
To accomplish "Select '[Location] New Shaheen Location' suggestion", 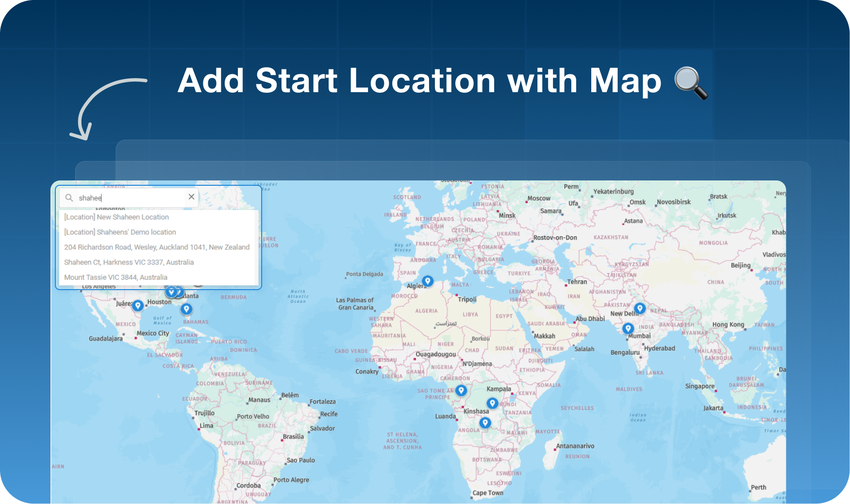I will coord(117,217).
